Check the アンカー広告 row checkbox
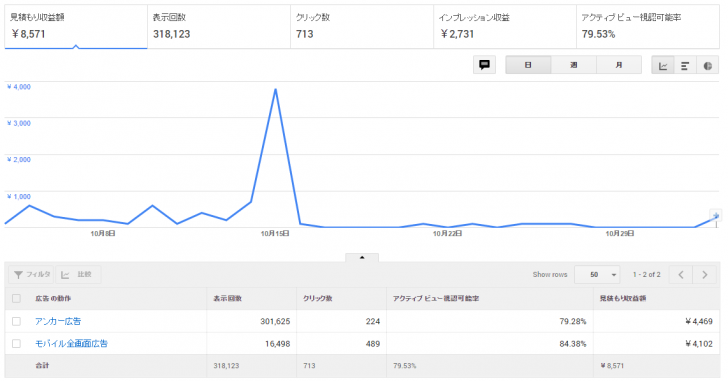 [x=16, y=321]
